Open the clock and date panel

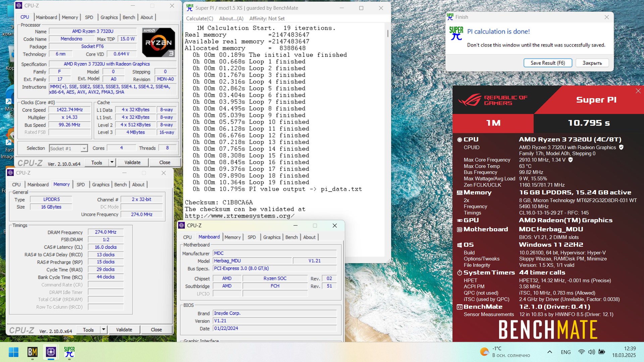[624, 352]
